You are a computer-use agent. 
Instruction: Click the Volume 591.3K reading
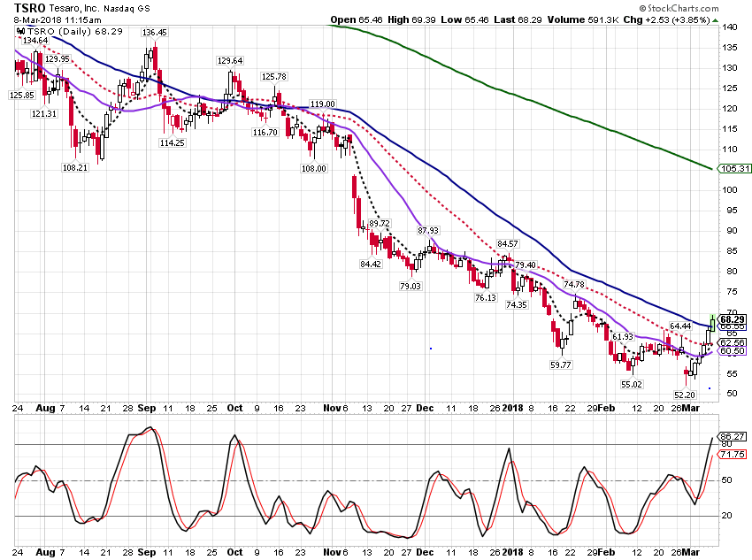(583, 19)
